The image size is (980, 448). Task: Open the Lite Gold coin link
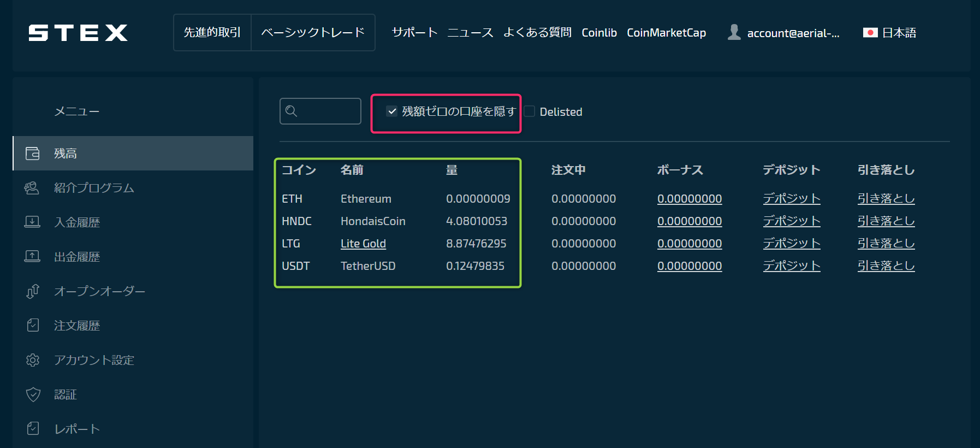pyautogui.click(x=363, y=244)
